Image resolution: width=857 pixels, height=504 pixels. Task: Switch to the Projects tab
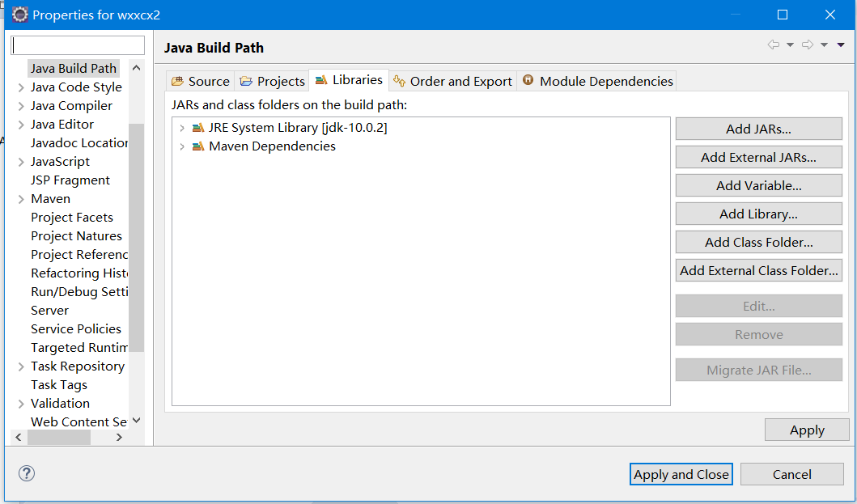272,81
